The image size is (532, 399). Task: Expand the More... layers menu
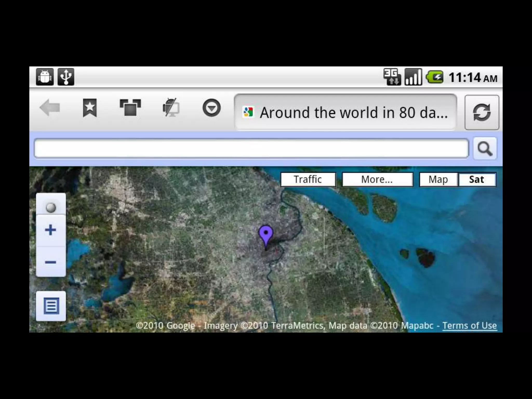[x=377, y=179]
